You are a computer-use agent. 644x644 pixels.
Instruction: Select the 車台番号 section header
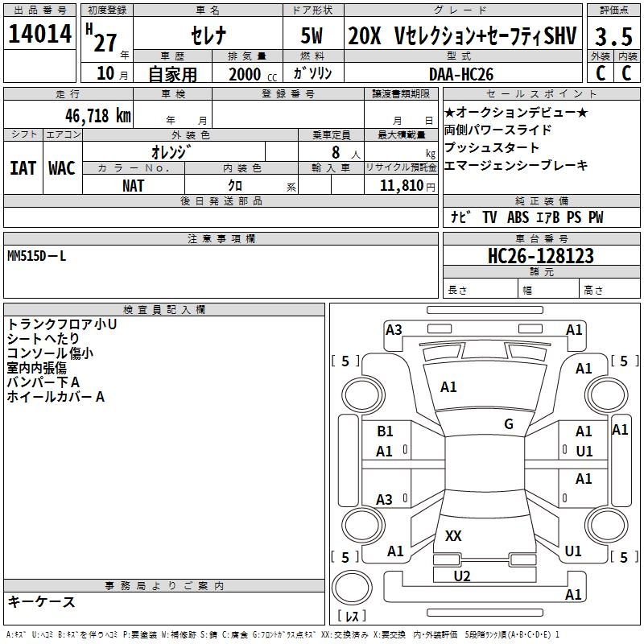(x=541, y=238)
